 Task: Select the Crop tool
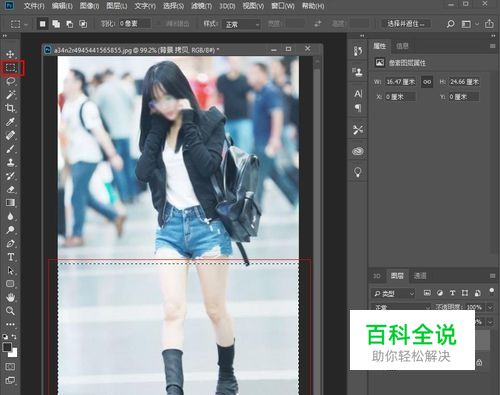[x=10, y=108]
